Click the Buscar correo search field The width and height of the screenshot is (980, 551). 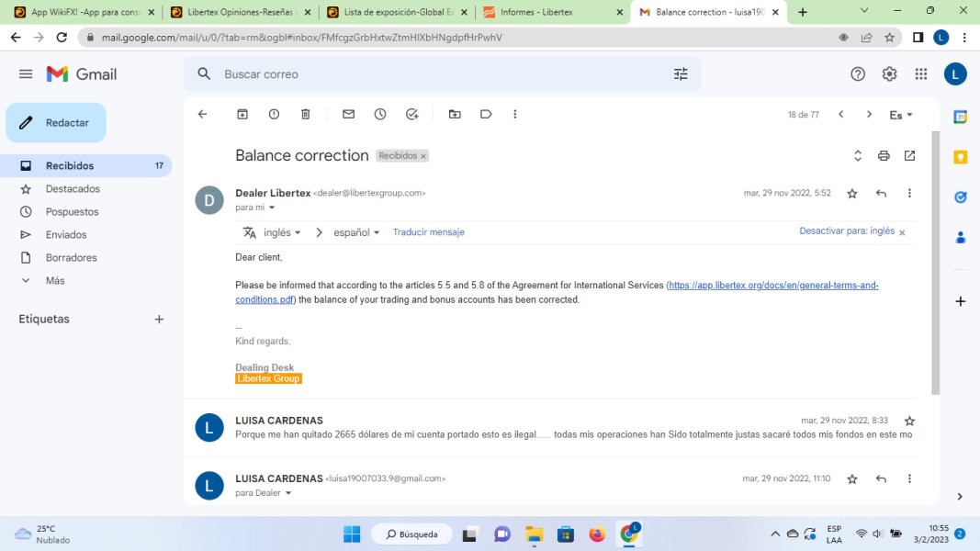point(443,74)
